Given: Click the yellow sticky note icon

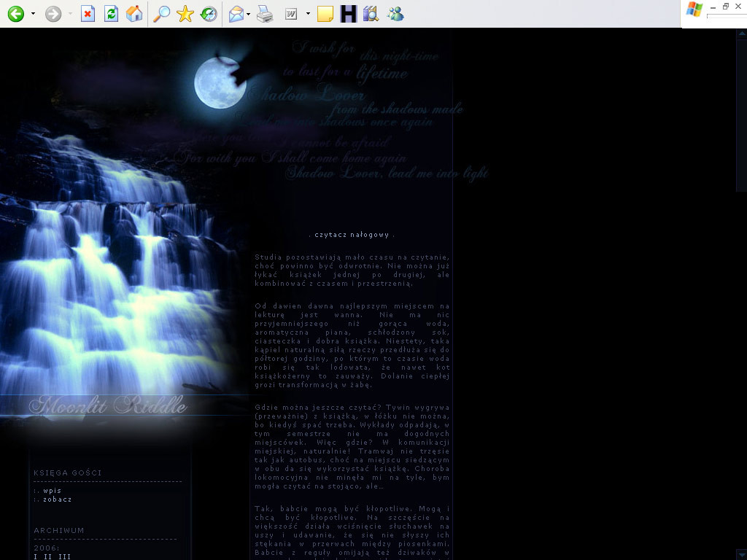Looking at the screenshot, I should [325, 15].
